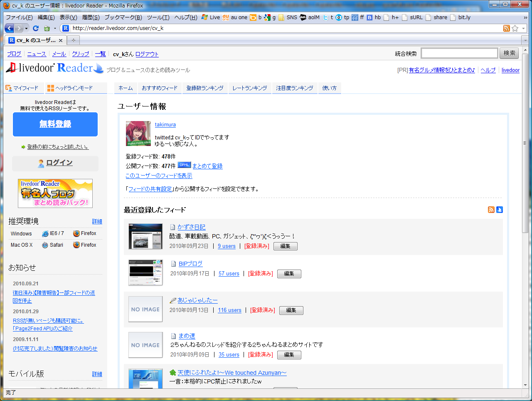The height and width of the screenshot is (401, 532).
Task: Open the 'h+' bookmark
Action: (391, 17)
